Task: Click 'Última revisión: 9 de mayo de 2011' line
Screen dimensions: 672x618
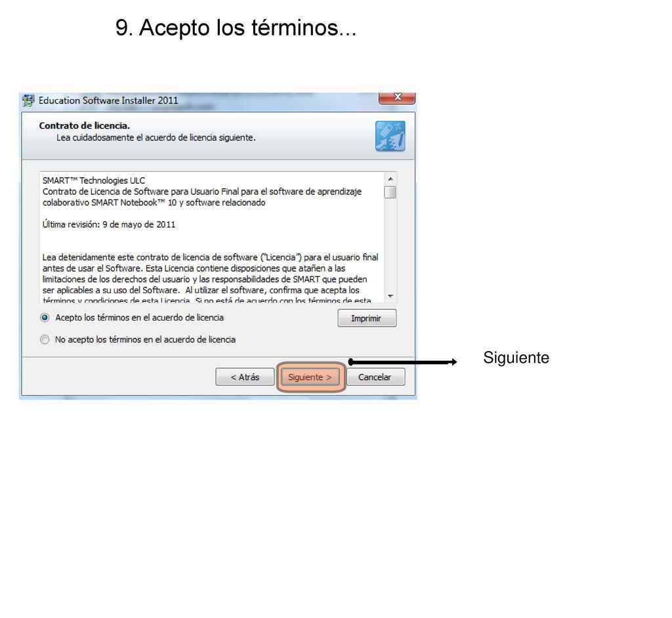Action: pos(109,224)
